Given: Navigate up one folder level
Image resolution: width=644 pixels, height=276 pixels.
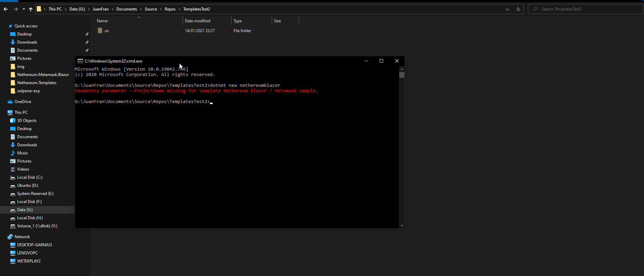Looking at the screenshot, I should [x=31, y=9].
